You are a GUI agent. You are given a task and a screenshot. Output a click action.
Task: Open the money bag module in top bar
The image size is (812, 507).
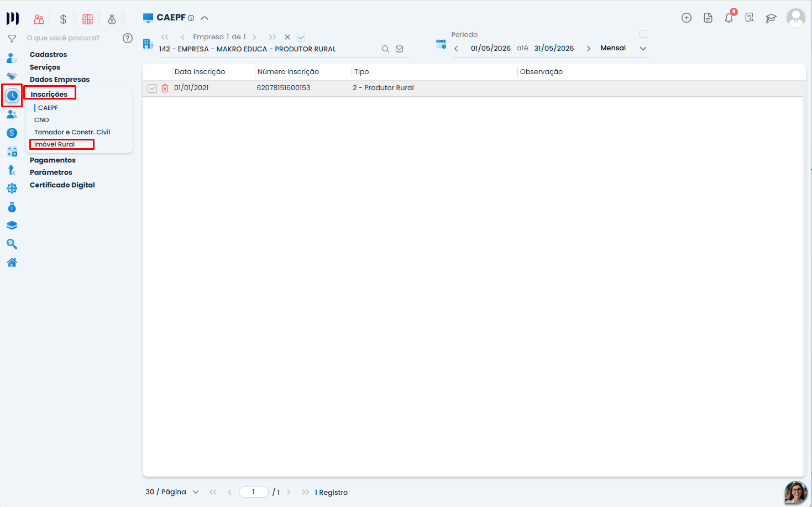coord(112,19)
